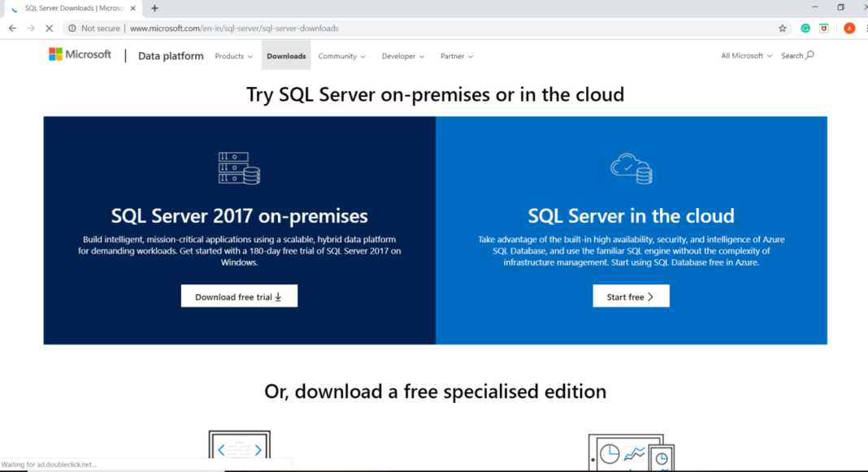The height and width of the screenshot is (472, 868).
Task: Open the All Microsoft dropdown
Action: (744, 55)
